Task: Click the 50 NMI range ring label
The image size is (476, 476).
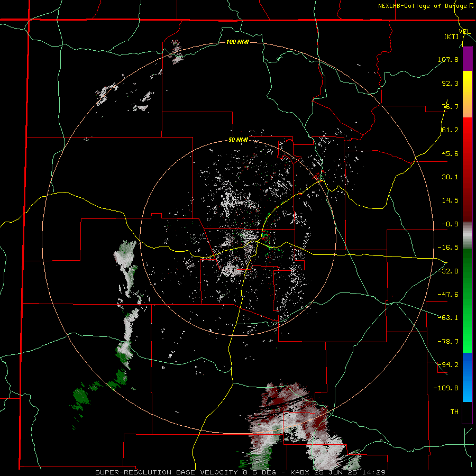Action: pos(238,140)
